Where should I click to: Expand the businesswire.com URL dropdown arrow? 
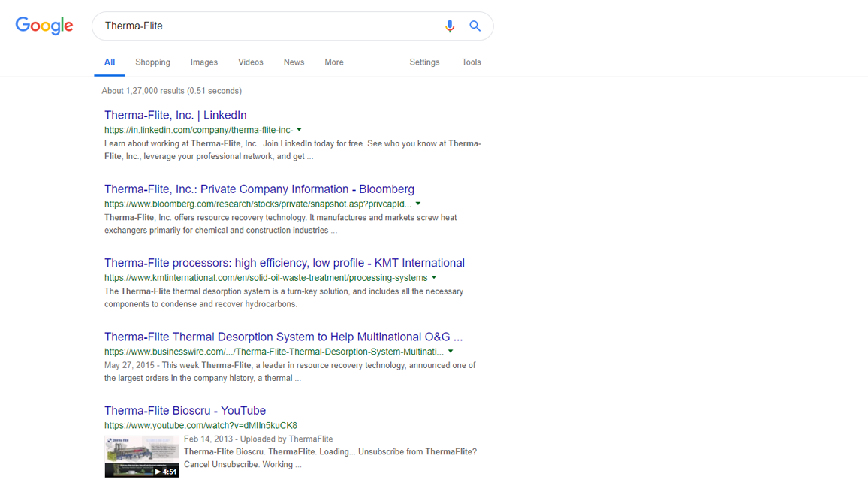click(451, 351)
